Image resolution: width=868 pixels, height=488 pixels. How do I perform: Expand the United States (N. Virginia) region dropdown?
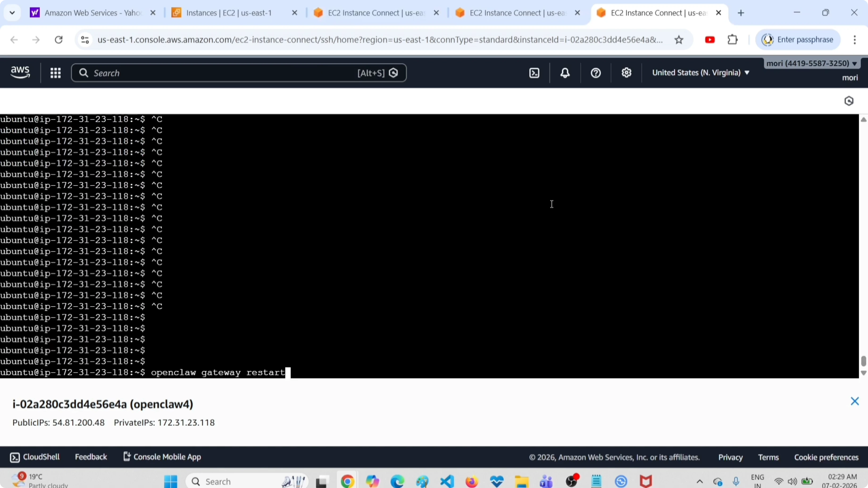(701, 73)
